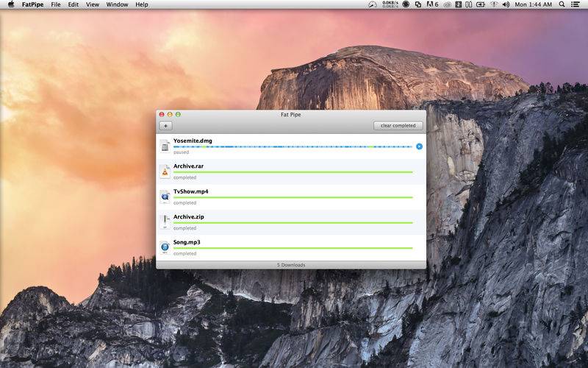
Task: Click the Yosemite.dmg segmented progress bar
Action: click(293, 146)
